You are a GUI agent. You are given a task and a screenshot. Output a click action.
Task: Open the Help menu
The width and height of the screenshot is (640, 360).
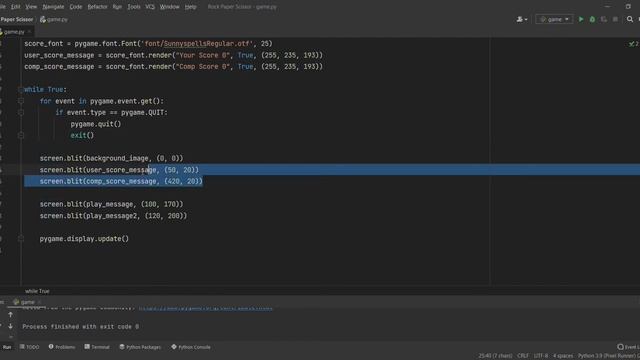point(190,7)
